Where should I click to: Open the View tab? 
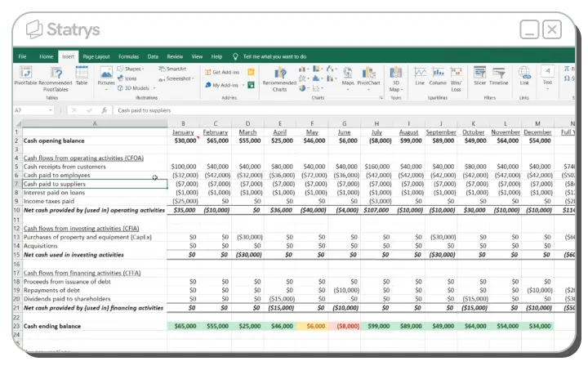[x=197, y=56]
